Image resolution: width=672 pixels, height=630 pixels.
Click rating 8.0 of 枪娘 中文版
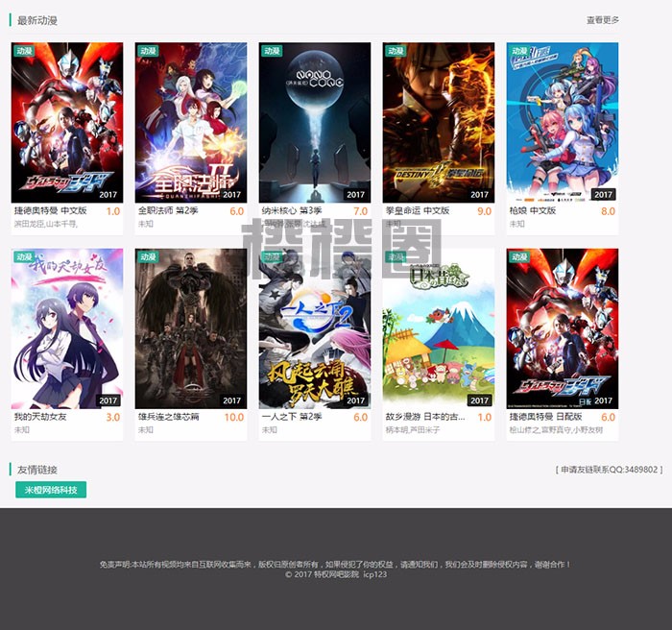pyautogui.click(x=608, y=211)
